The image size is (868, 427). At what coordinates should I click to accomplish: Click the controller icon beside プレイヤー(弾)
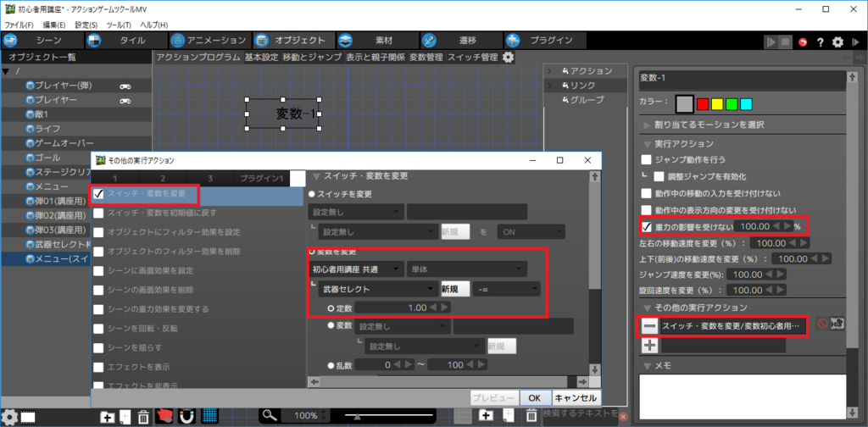point(125,86)
